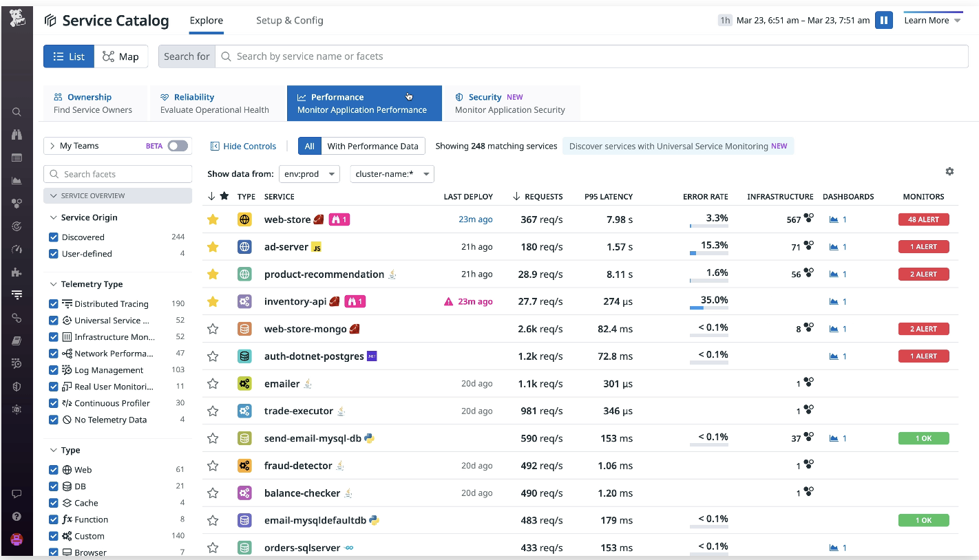Uncheck the Cache type checkbox
This screenshot has height=560, width=979.
click(x=54, y=503)
